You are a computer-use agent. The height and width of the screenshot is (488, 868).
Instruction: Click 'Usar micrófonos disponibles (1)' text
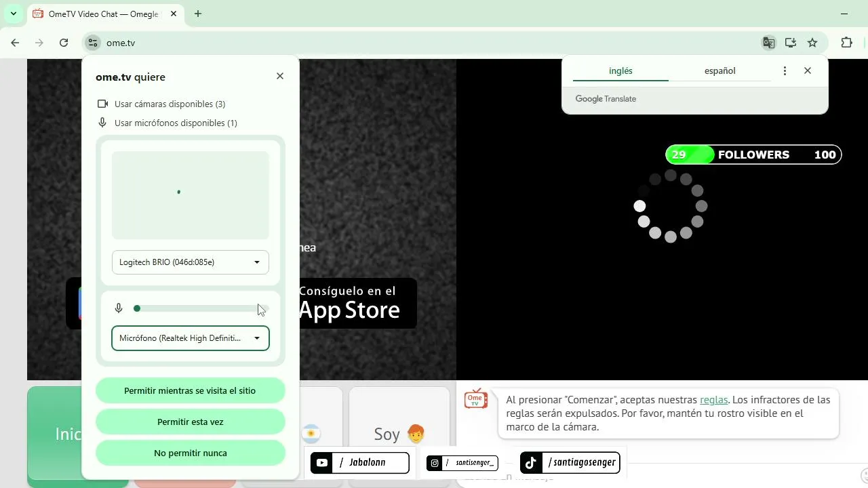click(176, 123)
